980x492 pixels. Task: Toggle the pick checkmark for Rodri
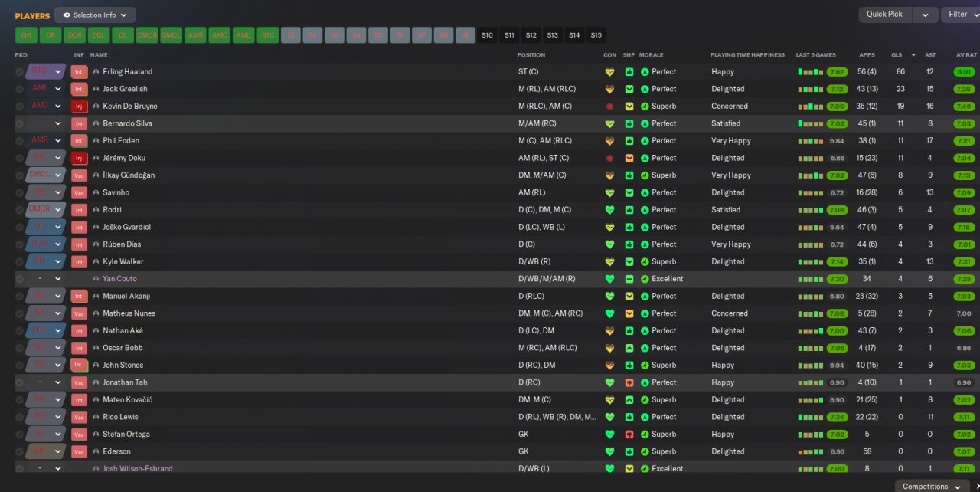point(19,210)
